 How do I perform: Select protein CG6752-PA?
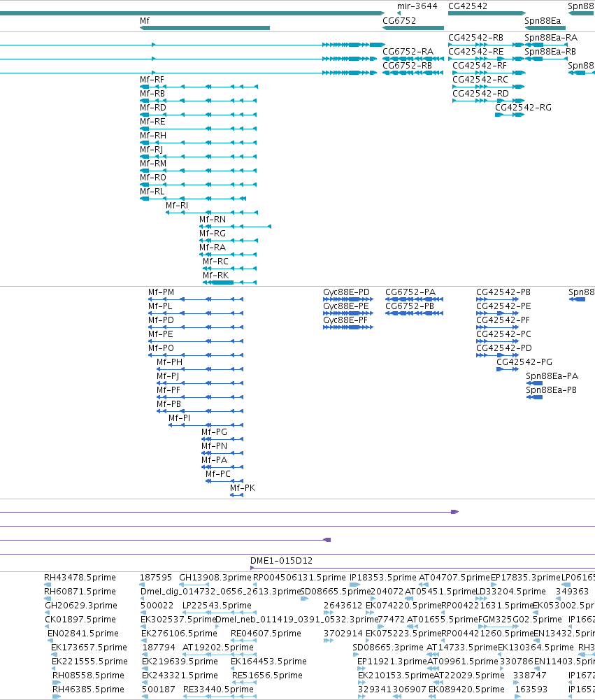414,299
